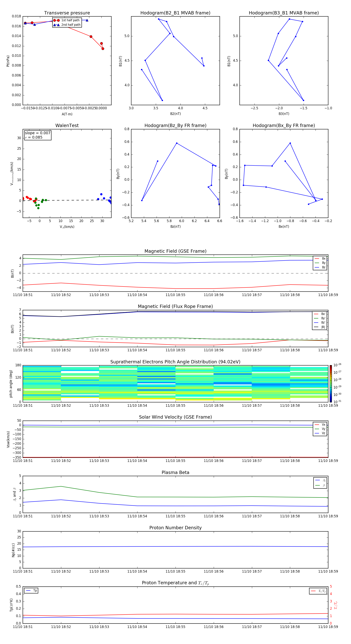Click the Bz entry in GSE magnetic field legend

pyautogui.click(x=320, y=268)
